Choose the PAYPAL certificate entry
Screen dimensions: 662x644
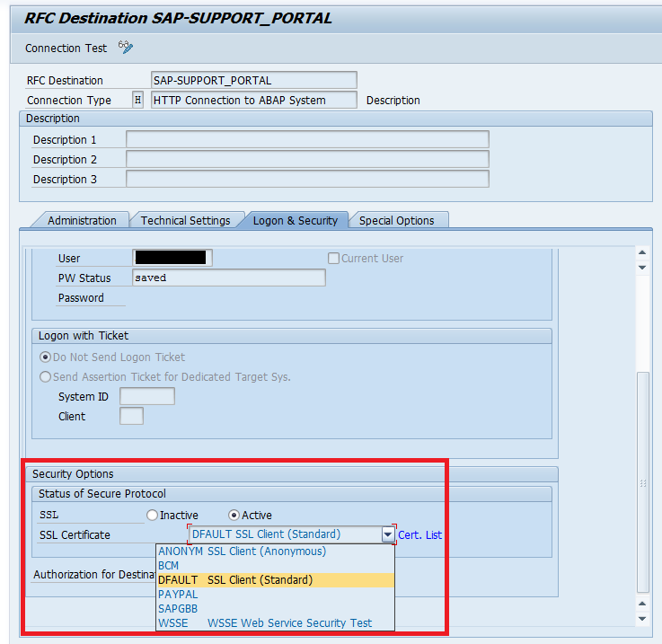tap(275, 595)
